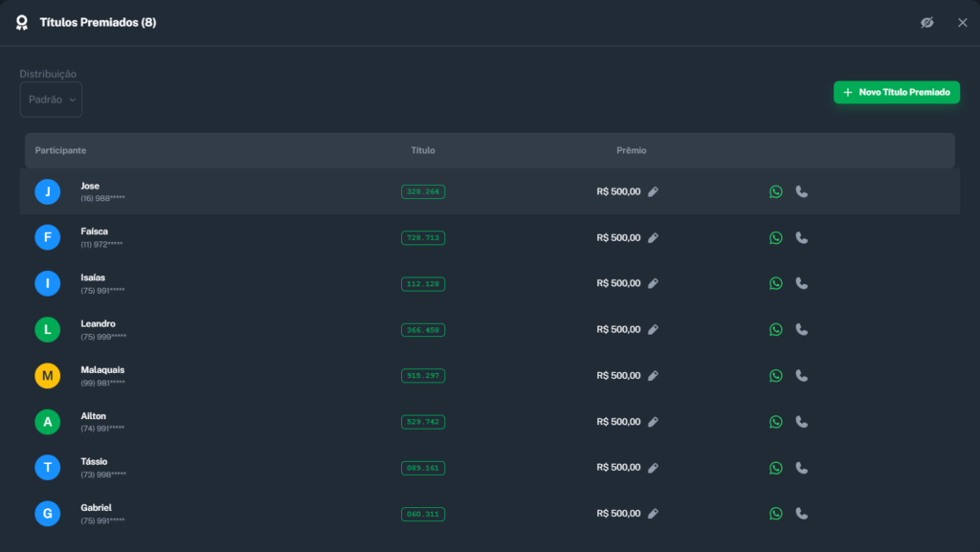Toggle the hidden-eye visibility icon

click(x=926, y=22)
